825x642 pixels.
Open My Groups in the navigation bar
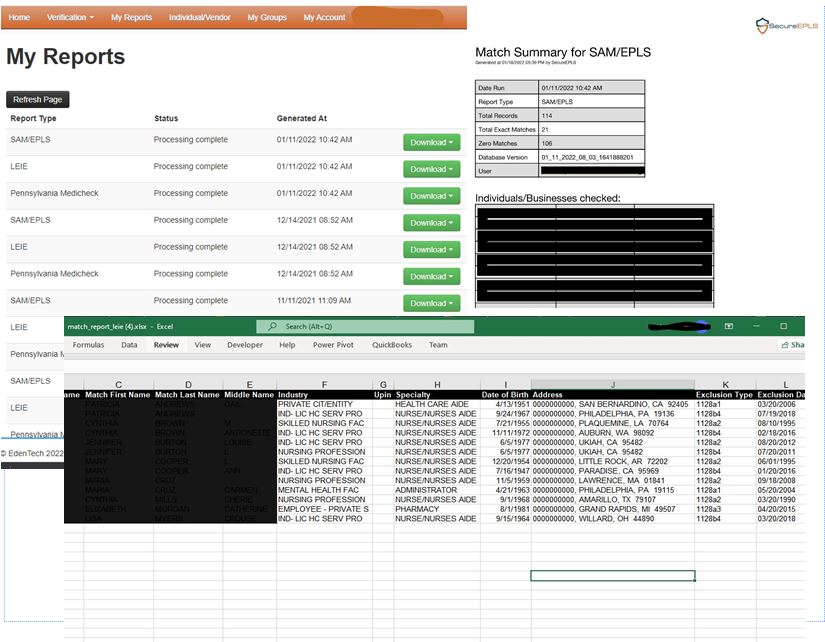coord(267,17)
